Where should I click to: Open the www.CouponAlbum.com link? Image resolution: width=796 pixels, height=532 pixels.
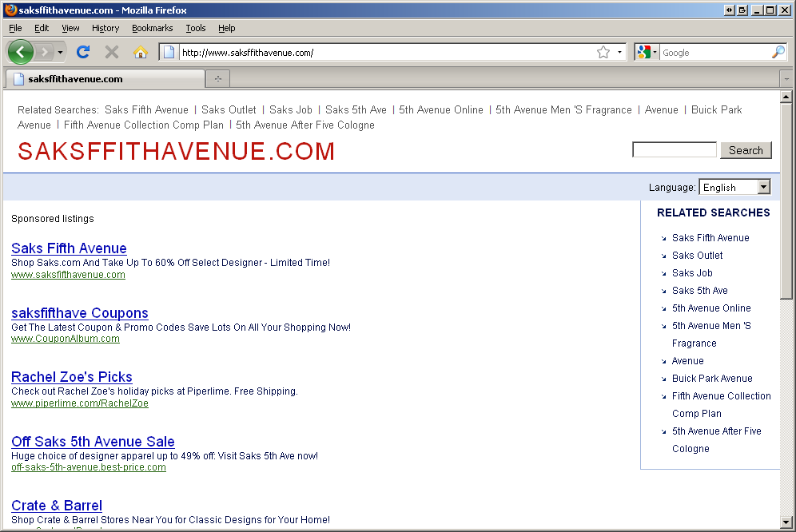[66, 339]
